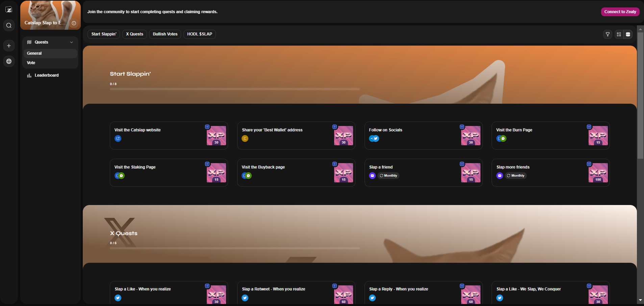Click the Catslap community banner thumbnail
This screenshot has height=306, width=644.
(x=50, y=15)
